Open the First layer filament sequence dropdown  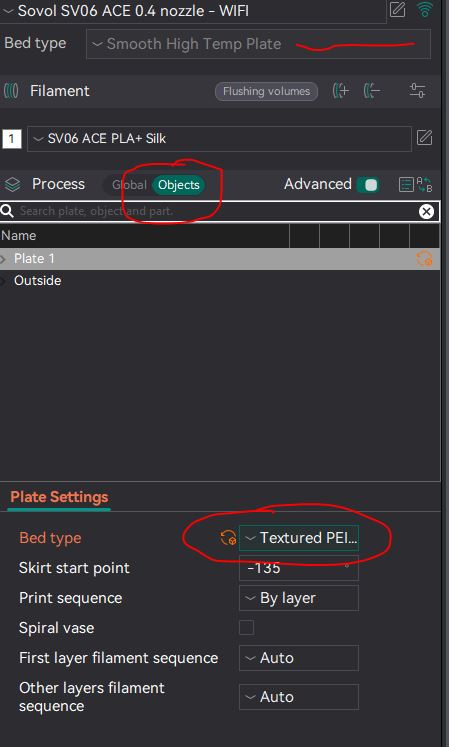[x=299, y=658]
